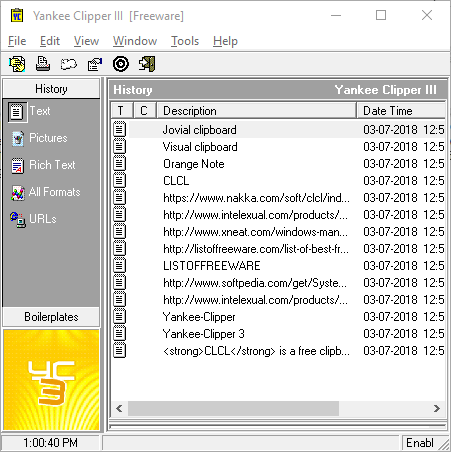The image size is (451, 452).
Task: Click the horizontal scrollbar right arrow
Action: coord(437,408)
